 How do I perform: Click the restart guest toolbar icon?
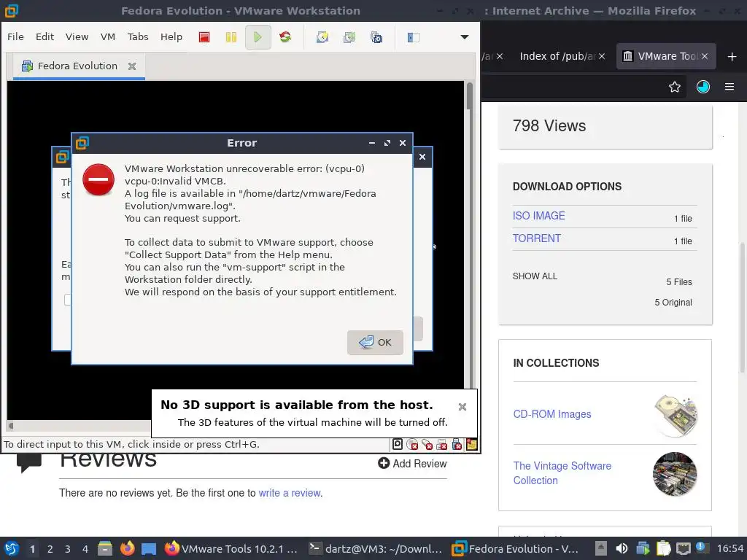[x=285, y=37]
